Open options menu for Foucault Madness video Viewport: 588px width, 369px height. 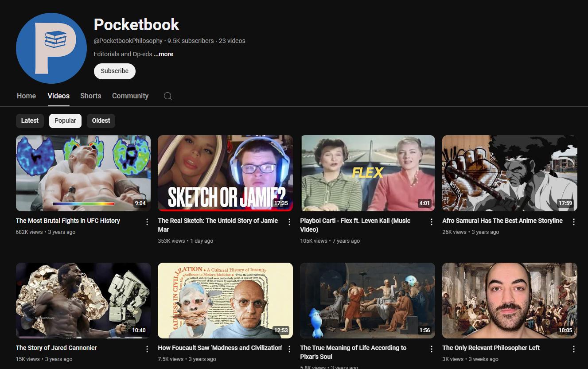tap(289, 349)
